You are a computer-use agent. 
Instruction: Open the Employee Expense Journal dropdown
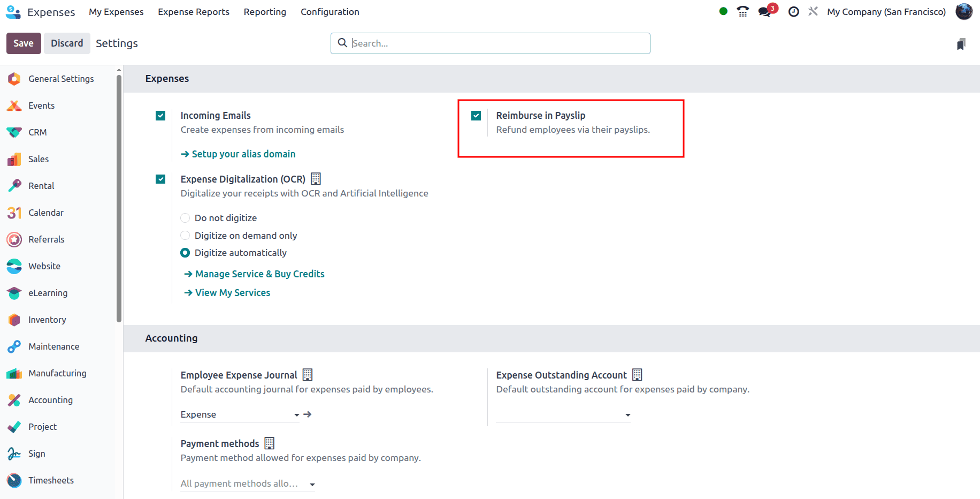click(x=296, y=414)
